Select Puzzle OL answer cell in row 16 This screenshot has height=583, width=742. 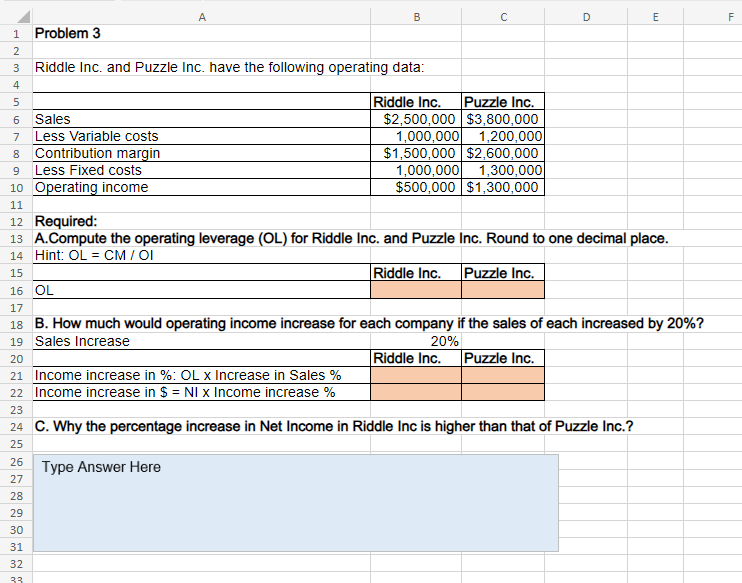click(503, 290)
